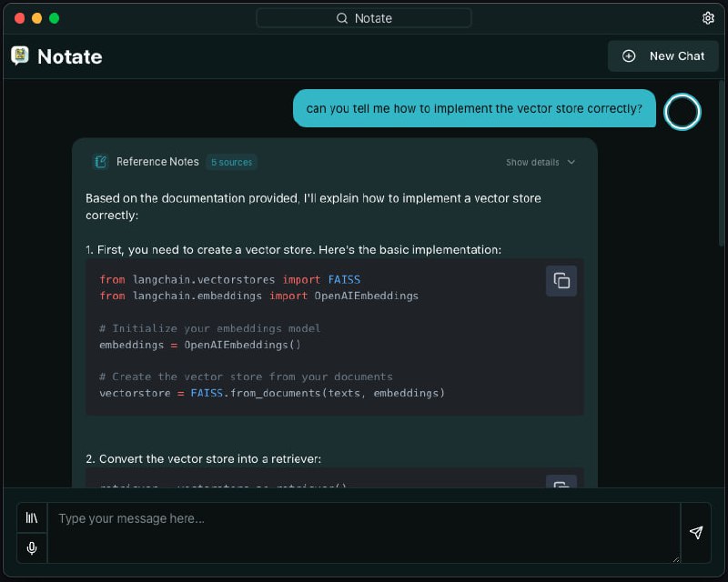This screenshot has height=582, width=728.
Task: Click the Reference Notes notepad icon
Action: tap(101, 162)
